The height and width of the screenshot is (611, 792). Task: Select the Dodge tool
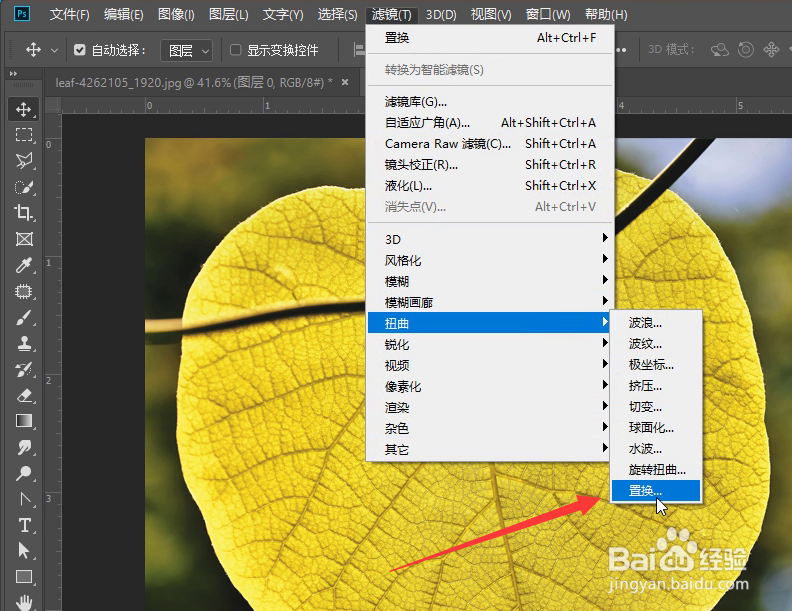(23, 473)
